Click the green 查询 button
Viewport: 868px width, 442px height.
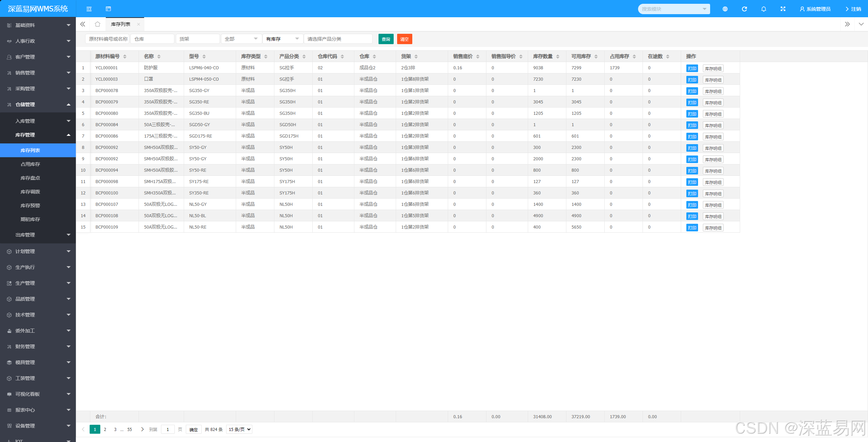[386, 39]
